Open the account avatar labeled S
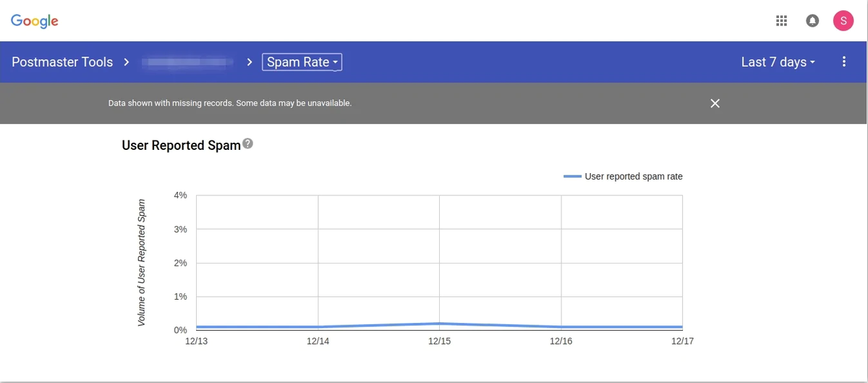The image size is (868, 383). [x=843, y=21]
